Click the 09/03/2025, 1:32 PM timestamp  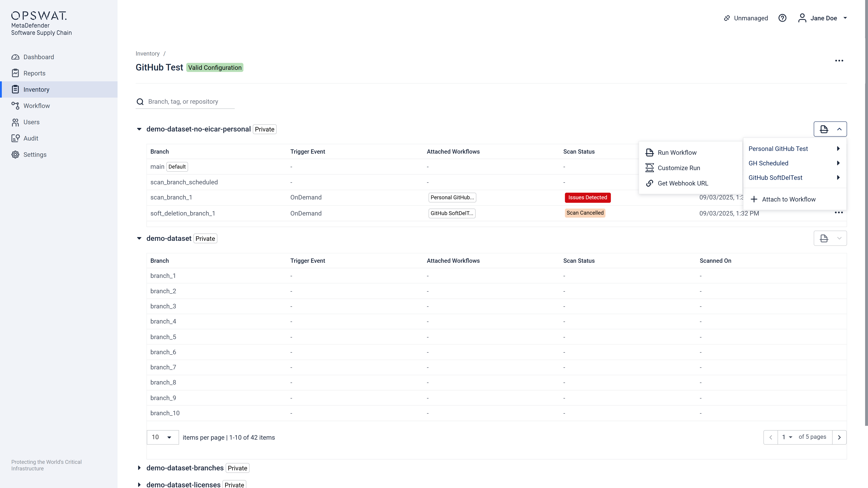(729, 213)
